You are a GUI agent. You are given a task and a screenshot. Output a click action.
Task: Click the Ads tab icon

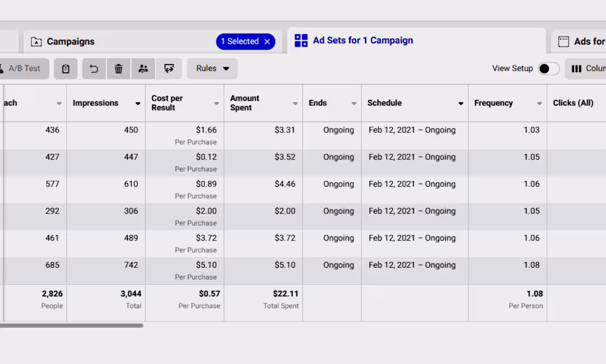click(x=564, y=41)
